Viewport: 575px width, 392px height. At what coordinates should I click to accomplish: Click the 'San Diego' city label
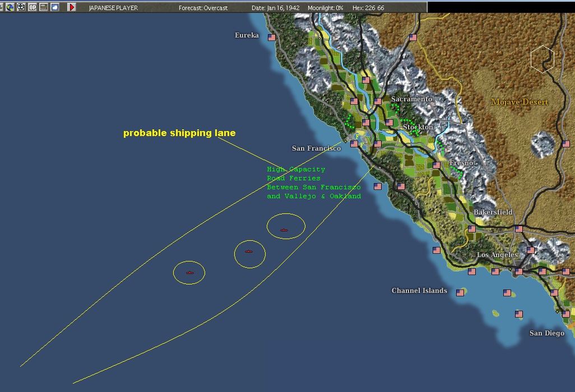coord(547,333)
